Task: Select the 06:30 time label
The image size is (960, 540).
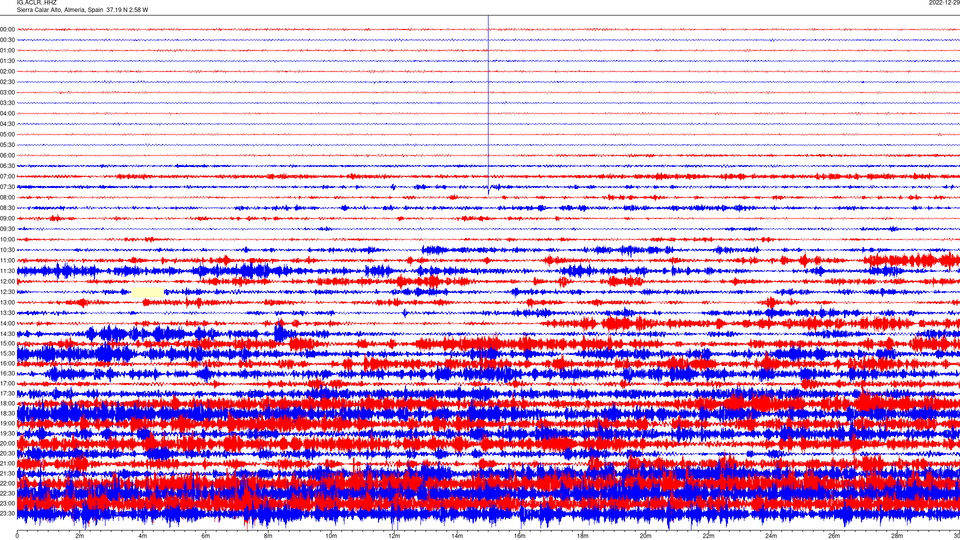Action: coord(8,166)
